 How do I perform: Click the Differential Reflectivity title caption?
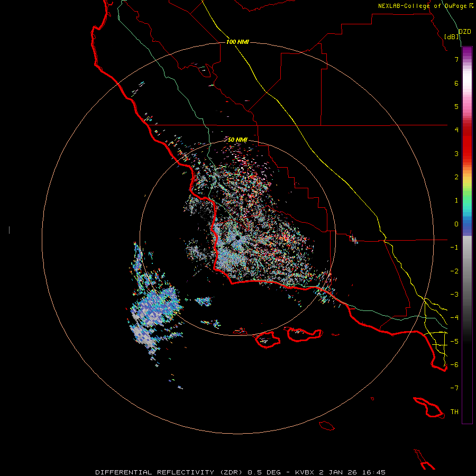pos(241,472)
